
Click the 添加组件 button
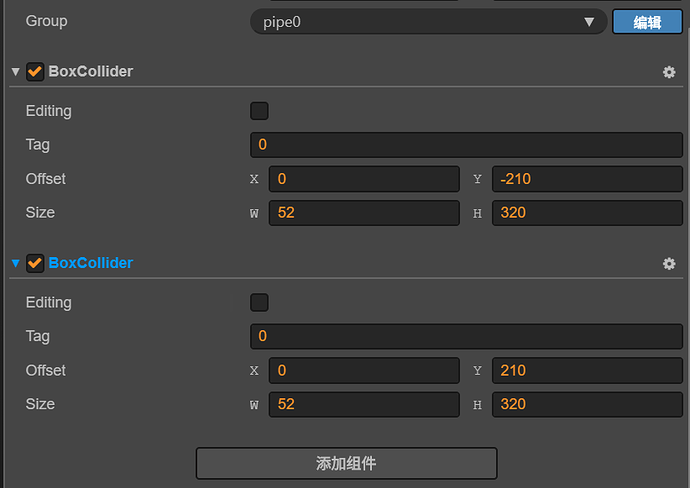point(346,463)
